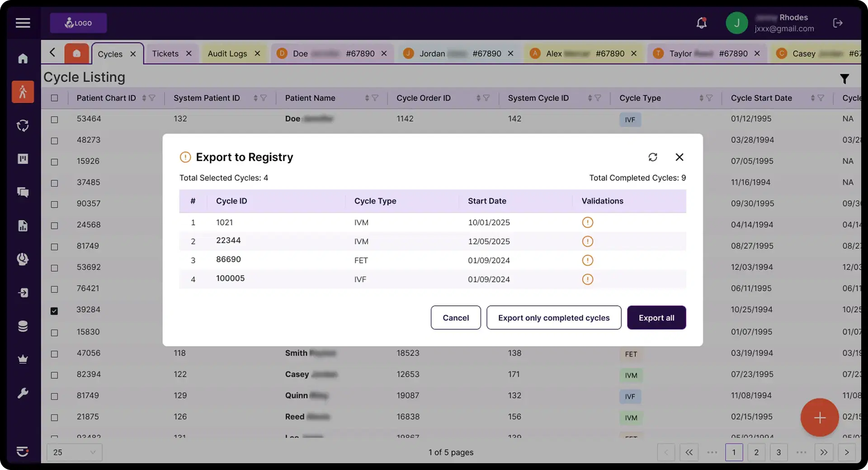
Task: Open the kanban board icon in sidebar
Action: pos(23,159)
